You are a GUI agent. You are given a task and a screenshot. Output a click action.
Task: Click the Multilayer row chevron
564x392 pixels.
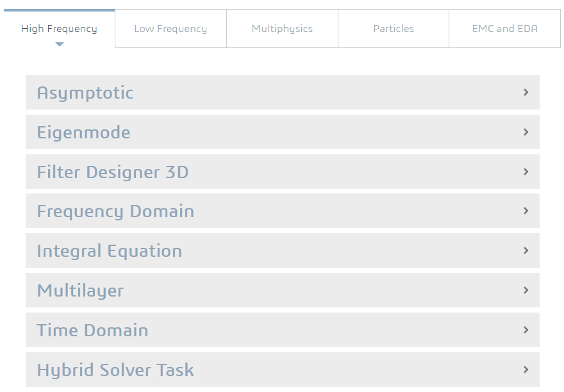(x=526, y=290)
